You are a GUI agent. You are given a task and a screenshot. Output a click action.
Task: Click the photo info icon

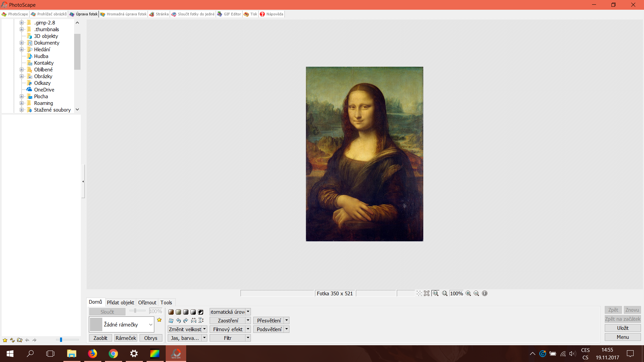tap(485, 294)
